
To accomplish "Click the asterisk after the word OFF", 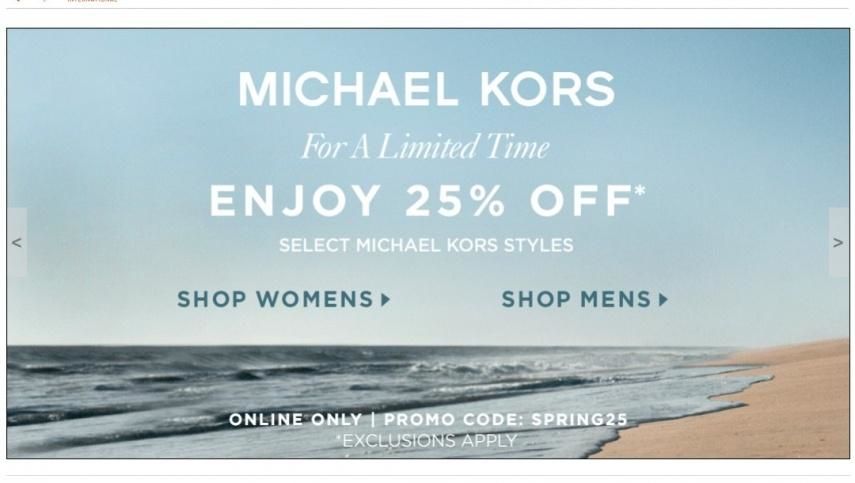I will point(640,190).
